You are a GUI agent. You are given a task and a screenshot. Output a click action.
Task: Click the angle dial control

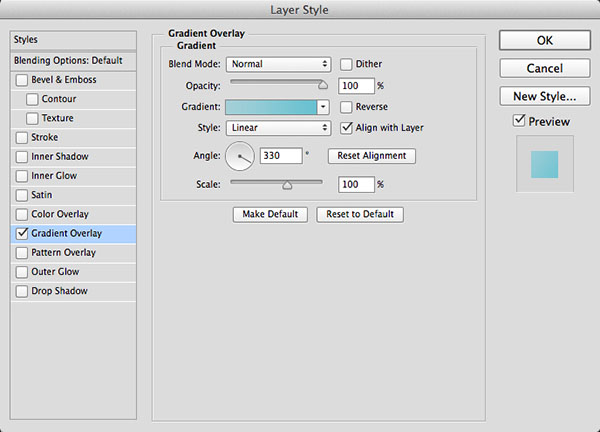pyautogui.click(x=241, y=156)
